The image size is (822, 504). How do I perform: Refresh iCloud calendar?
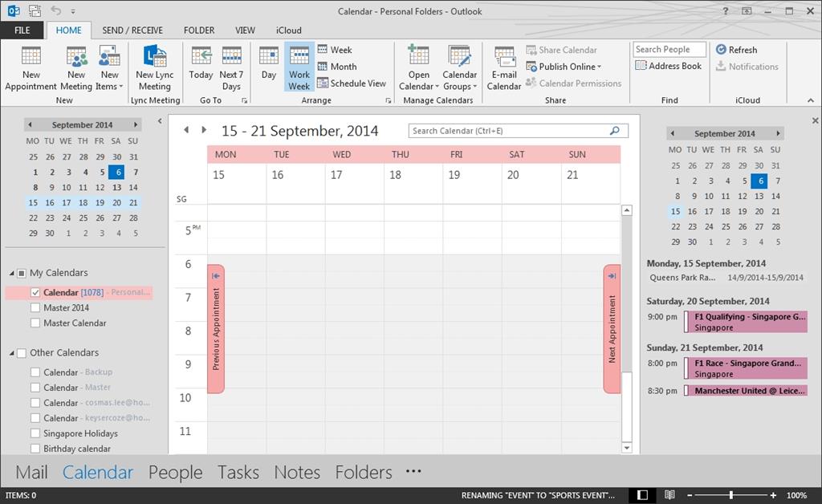(737, 50)
